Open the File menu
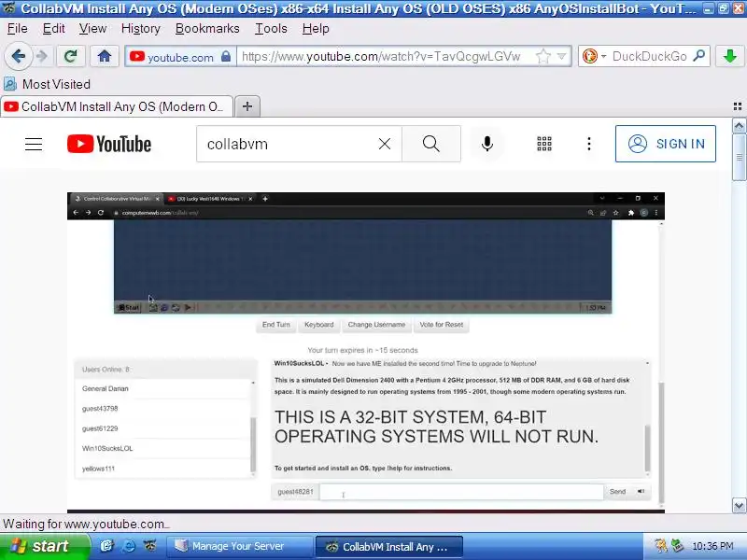This screenshot has height=560, width=747. [17, 29]
